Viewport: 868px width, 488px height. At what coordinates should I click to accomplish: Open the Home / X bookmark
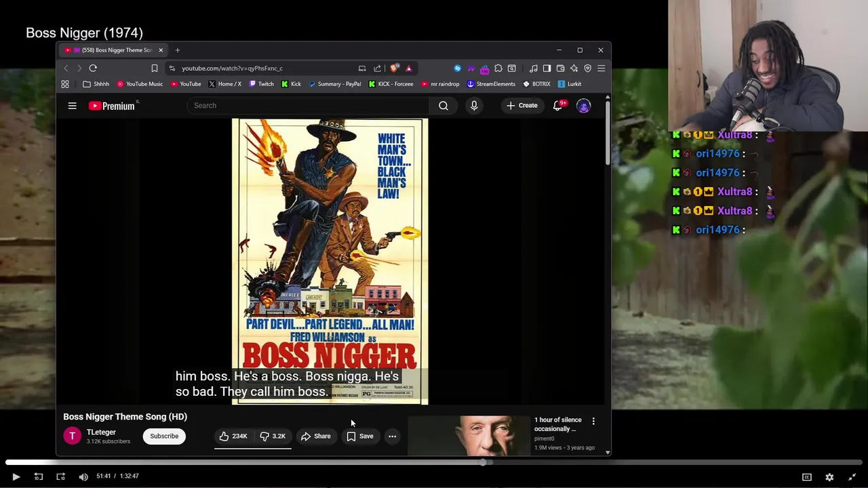[x=225, y=84]
